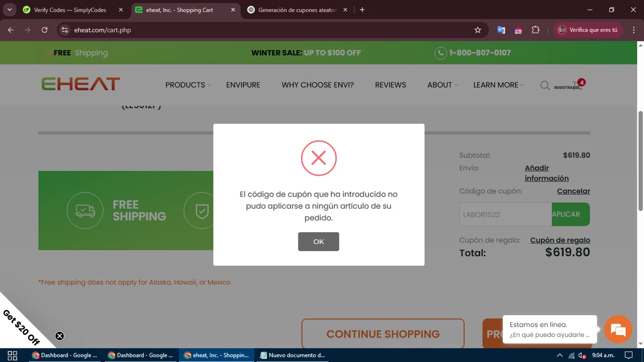Close the Get $20 Off corner promo

coord(60,336)
